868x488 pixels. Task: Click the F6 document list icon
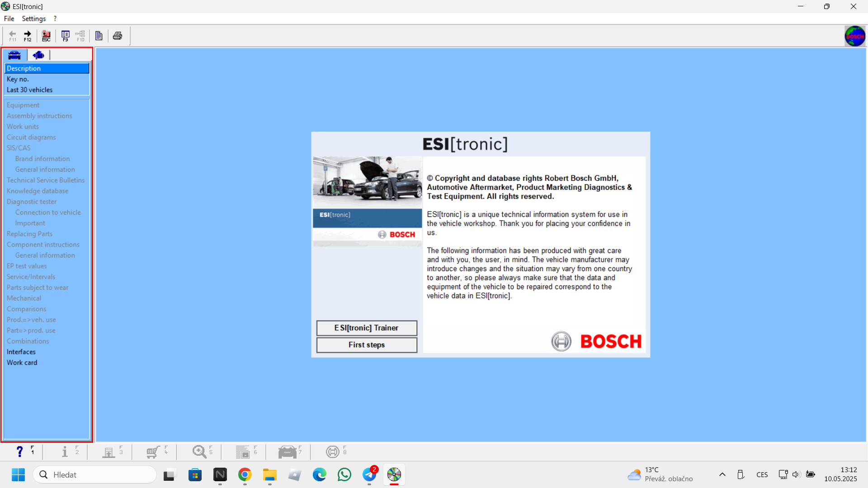(243, 451)
